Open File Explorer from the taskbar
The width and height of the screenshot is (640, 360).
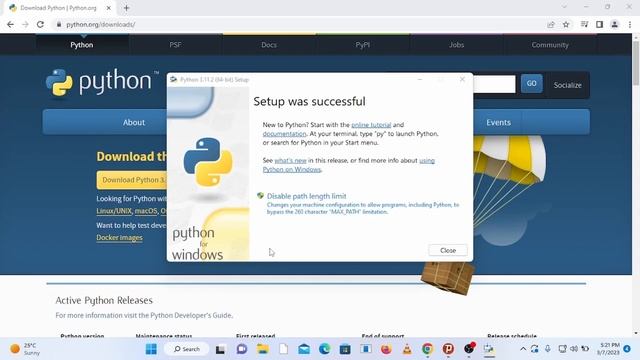tap(262, 349)
